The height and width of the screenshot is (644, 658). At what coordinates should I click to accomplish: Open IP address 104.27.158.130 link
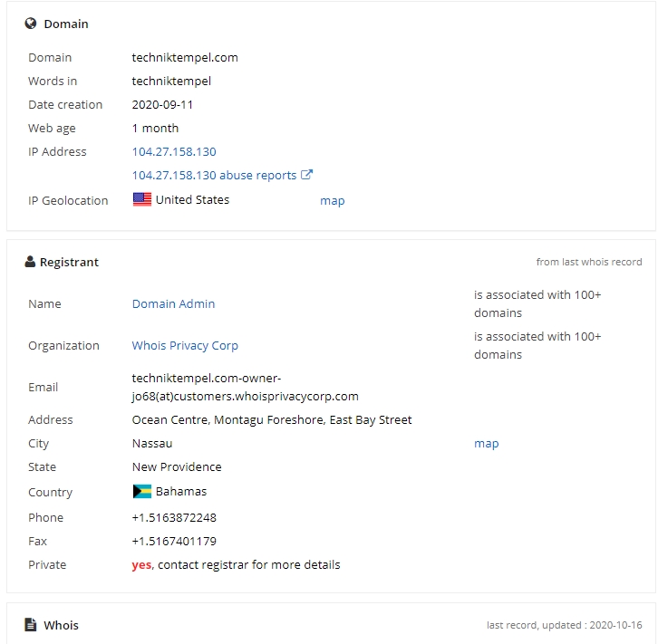(x=174, y=152)
